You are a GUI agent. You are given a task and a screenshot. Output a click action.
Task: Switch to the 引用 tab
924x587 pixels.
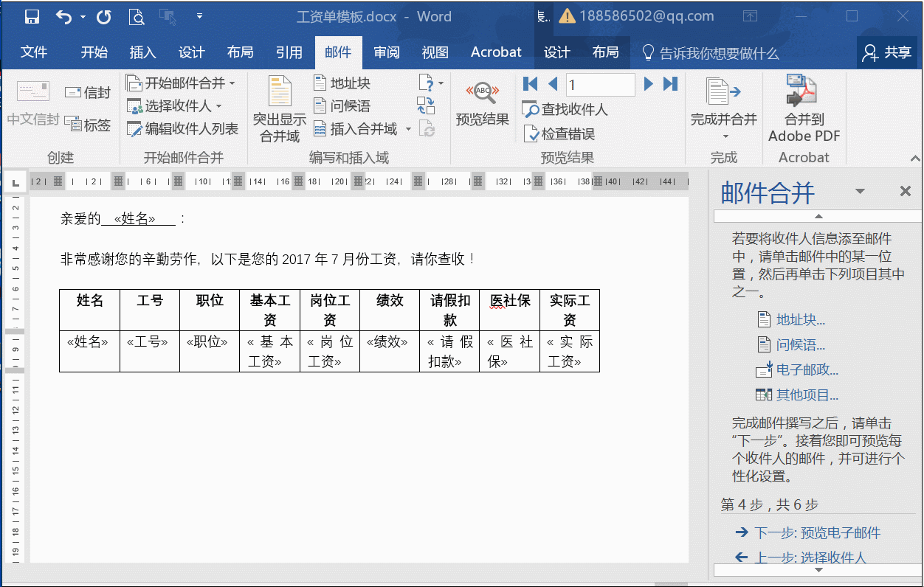click(289, 52)
